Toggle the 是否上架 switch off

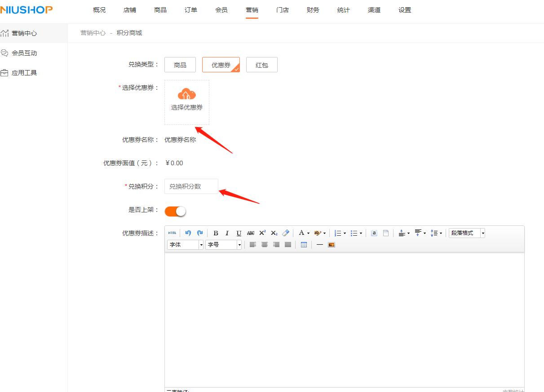tap(175, 211)
